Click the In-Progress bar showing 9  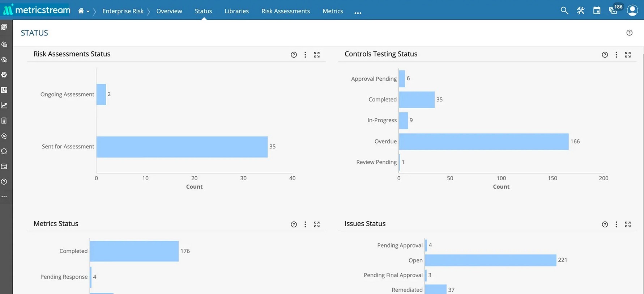point(404,121)
